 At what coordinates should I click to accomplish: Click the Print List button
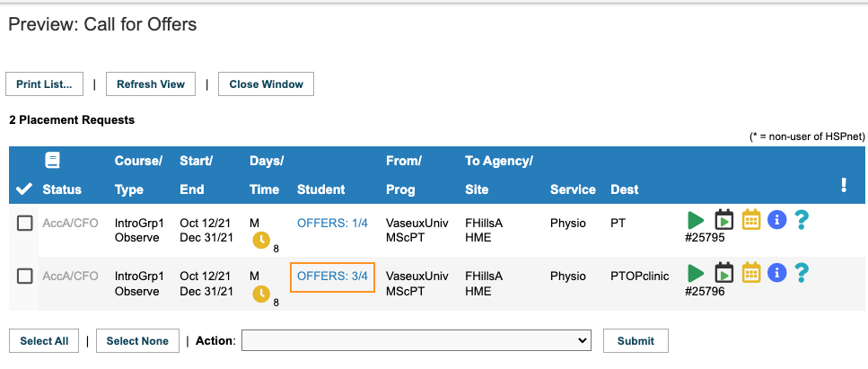coord(44,84)
